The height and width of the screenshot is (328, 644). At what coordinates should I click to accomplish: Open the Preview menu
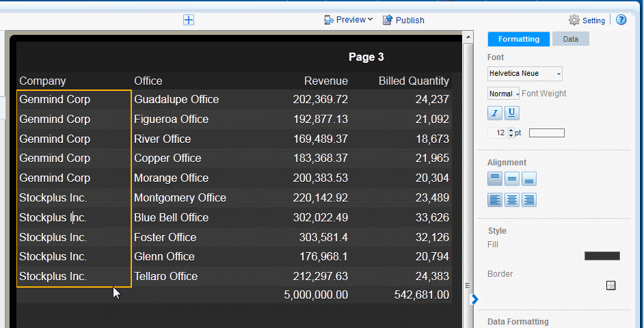tap(348, 20)
